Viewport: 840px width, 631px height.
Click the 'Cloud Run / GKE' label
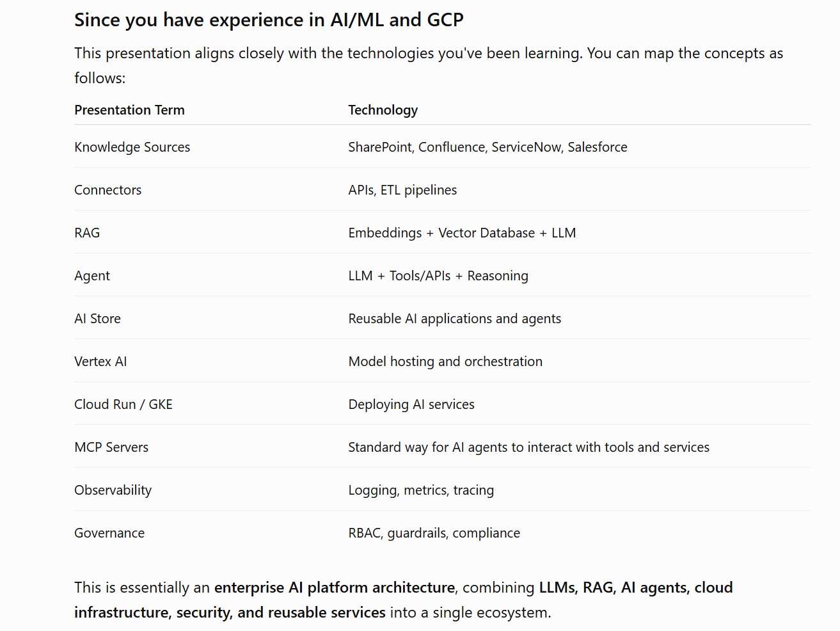[x=123, y=404]
